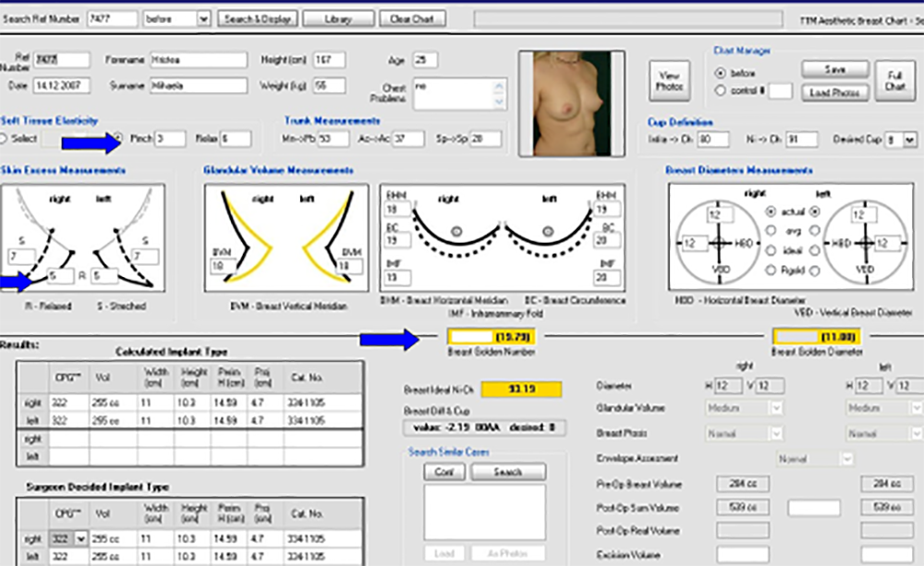Open the Library

[338, 18]
